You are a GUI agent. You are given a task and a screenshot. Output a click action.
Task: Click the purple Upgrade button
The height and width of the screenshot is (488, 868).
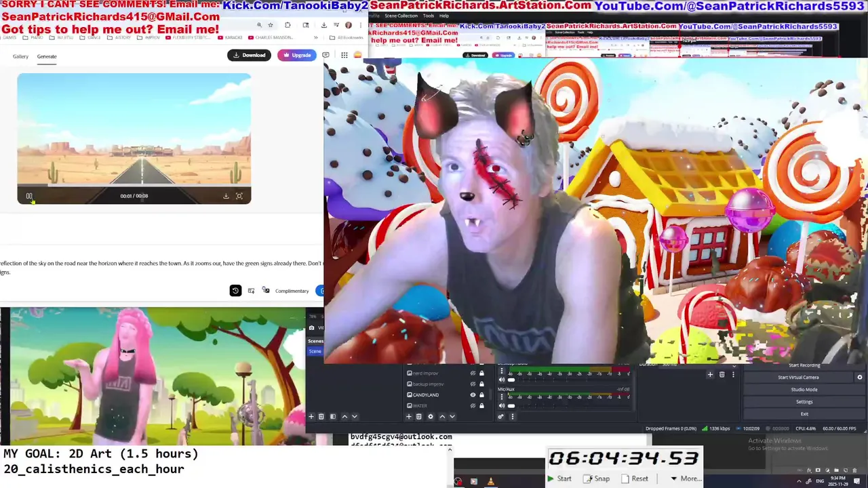[x=297, y=55]
